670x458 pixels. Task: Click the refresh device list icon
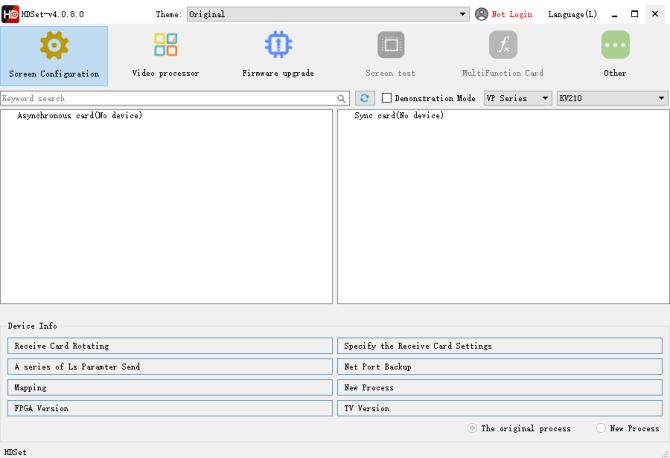click(x=365, y=99)
